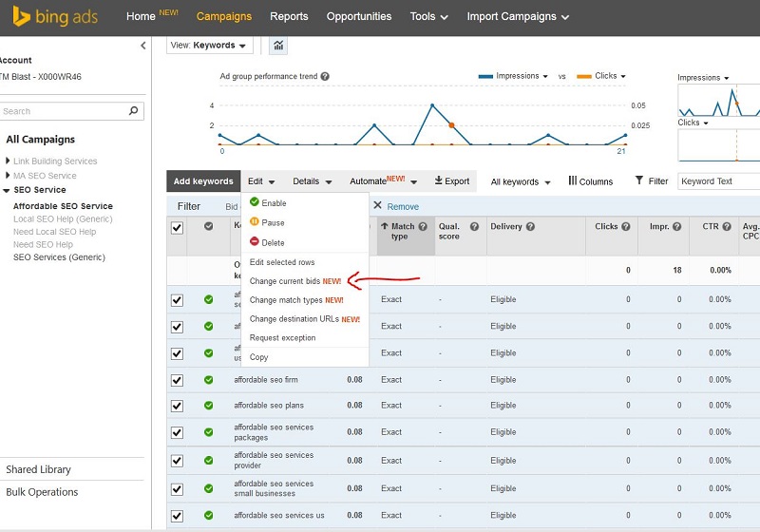This screenshot has height=532, width=760.
Task: Click the green Enable icon in the Edit menu
Action: 255,201
